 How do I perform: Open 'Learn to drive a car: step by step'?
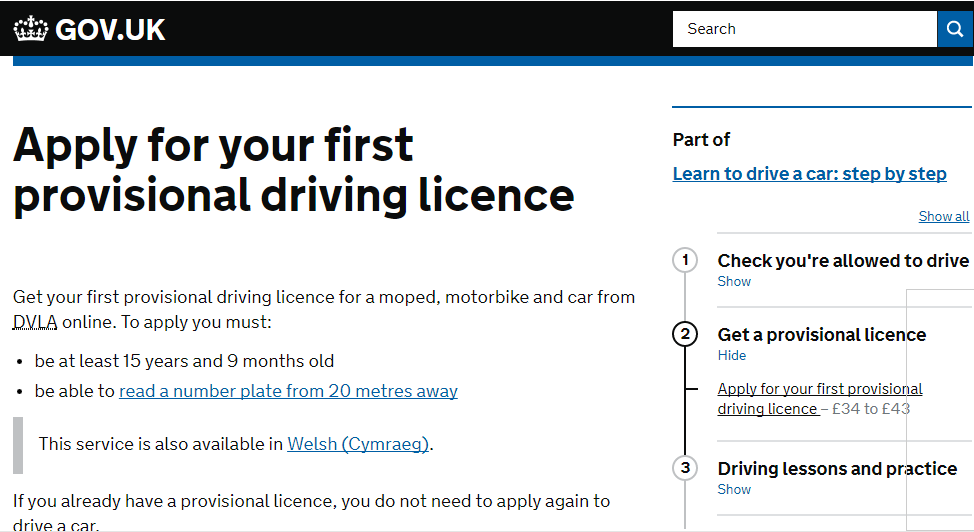pos(809,174)
